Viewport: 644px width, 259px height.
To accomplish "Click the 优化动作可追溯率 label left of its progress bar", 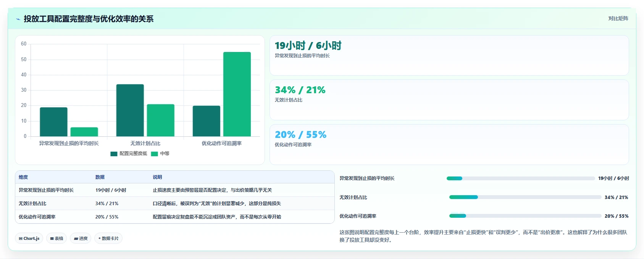I will coord(358,216).
